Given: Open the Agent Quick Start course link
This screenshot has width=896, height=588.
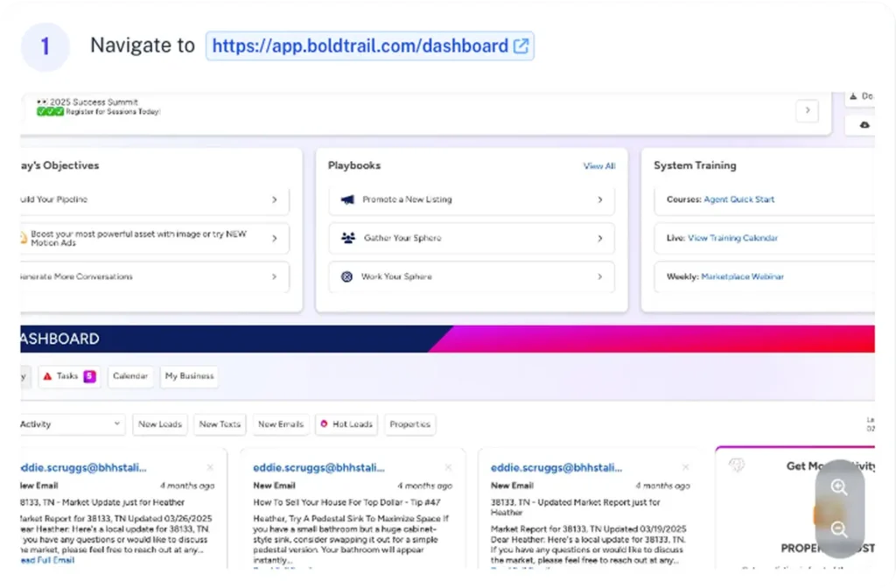Looking at the screenshot, I should coord(738,199).
